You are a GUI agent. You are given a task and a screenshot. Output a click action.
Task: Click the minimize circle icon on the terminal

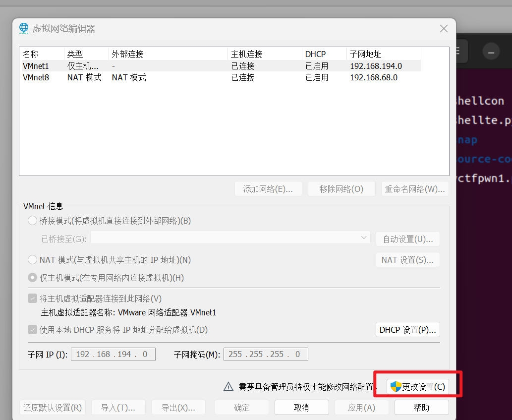491,52
